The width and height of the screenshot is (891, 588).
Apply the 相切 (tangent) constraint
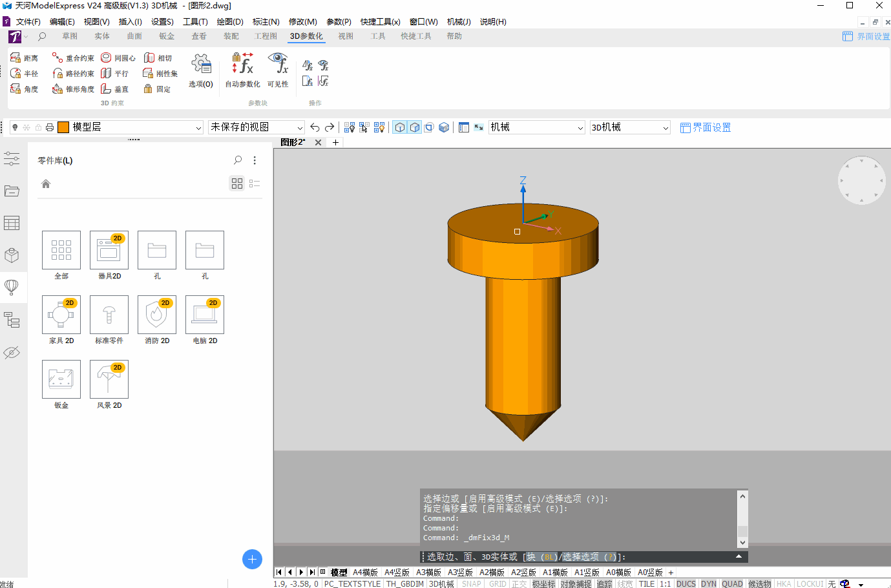158,58
